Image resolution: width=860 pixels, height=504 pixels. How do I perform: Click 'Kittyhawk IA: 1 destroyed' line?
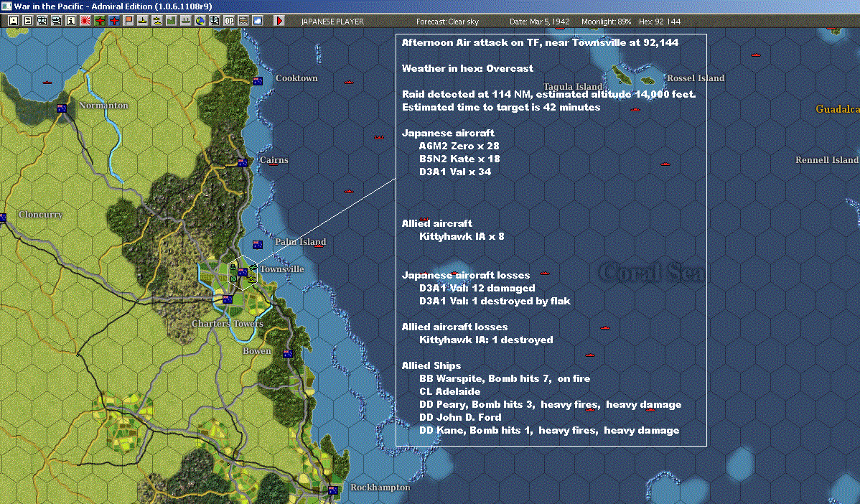(486, 340)
